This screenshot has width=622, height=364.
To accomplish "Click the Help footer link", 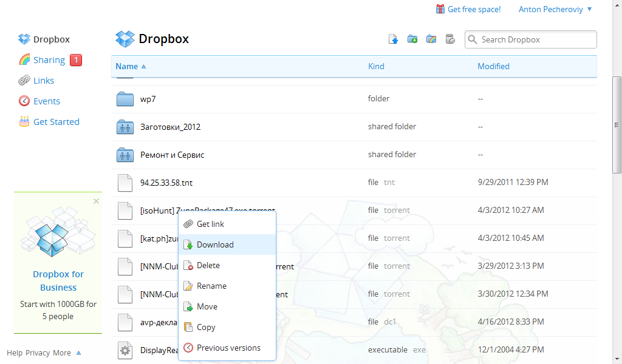I will coord(15,353).
